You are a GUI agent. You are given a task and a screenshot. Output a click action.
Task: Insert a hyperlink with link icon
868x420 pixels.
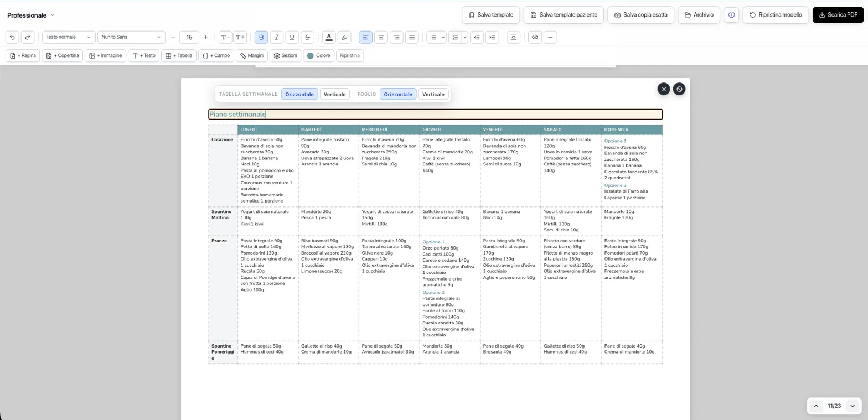pyautogui.click(x=535, y=37)
